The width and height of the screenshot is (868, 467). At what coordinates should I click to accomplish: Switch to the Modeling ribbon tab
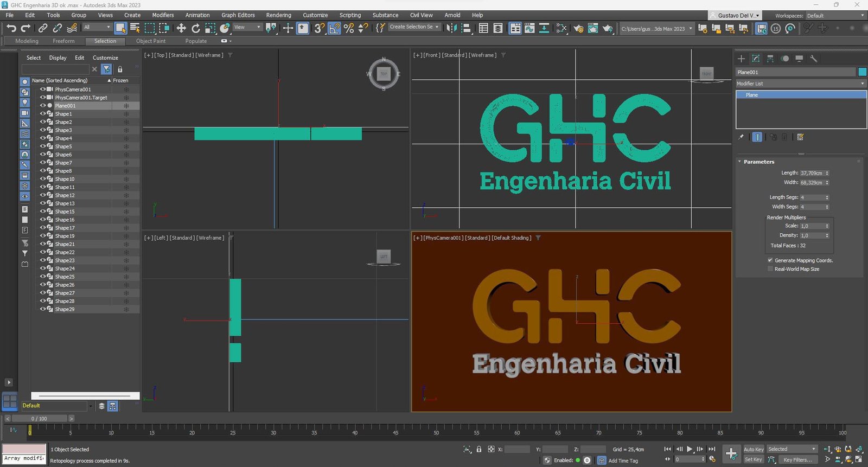(x=27, y=41)
